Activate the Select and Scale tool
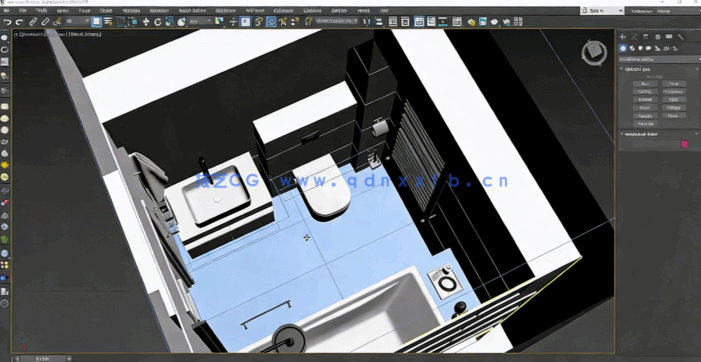 169,21
